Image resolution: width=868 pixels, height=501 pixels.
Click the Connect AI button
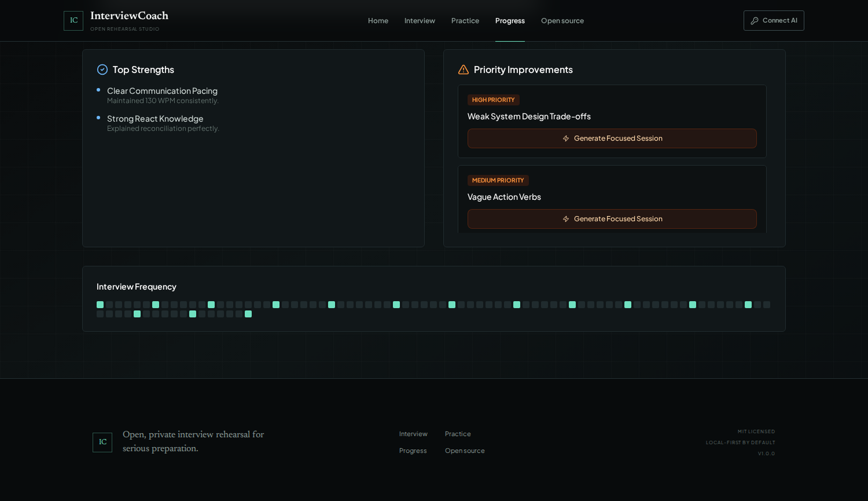773,20
